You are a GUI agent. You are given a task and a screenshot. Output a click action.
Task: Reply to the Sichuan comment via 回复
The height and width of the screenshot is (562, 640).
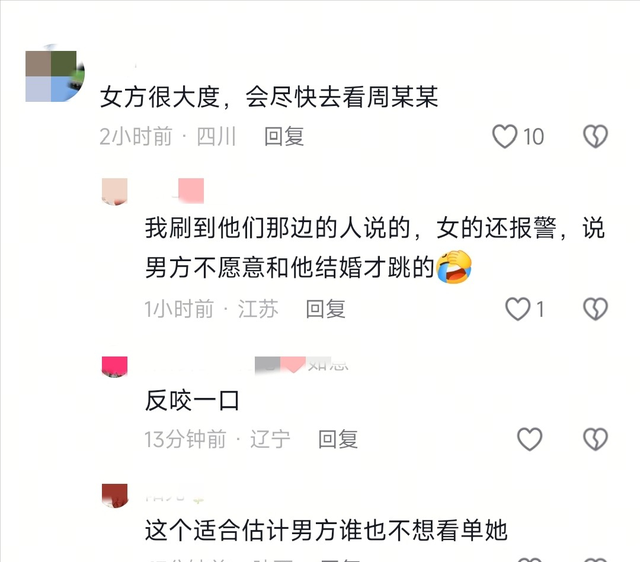[284, 136]
